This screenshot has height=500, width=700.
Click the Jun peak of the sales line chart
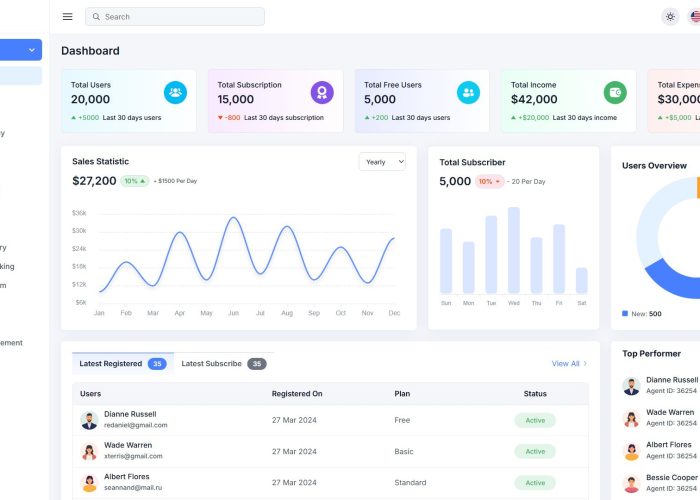[233, 218]
